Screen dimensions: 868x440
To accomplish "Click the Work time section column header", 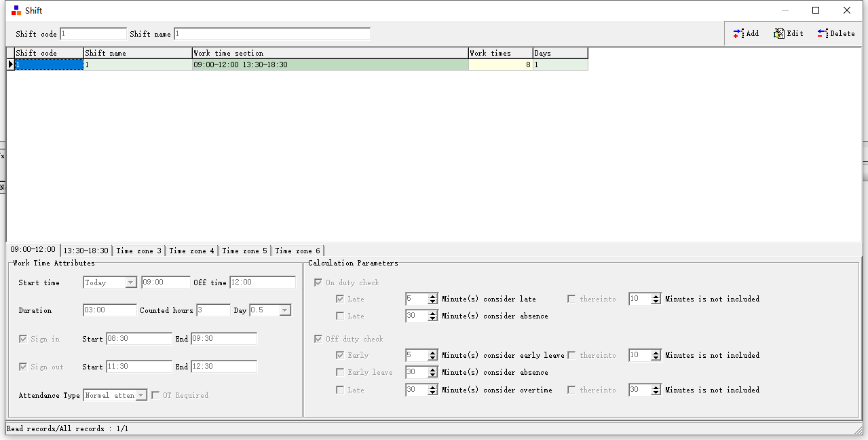I will pos(331,53).
